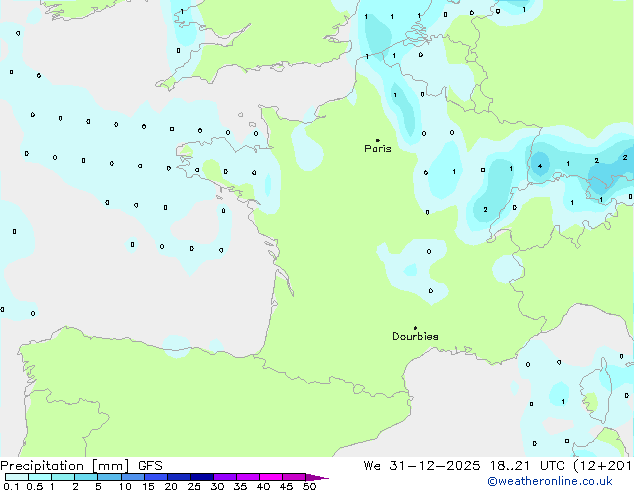This screenshot has height=490, width=634.
Task: Click the '(12+201' forecast offset text
Action: click(603, 466)
